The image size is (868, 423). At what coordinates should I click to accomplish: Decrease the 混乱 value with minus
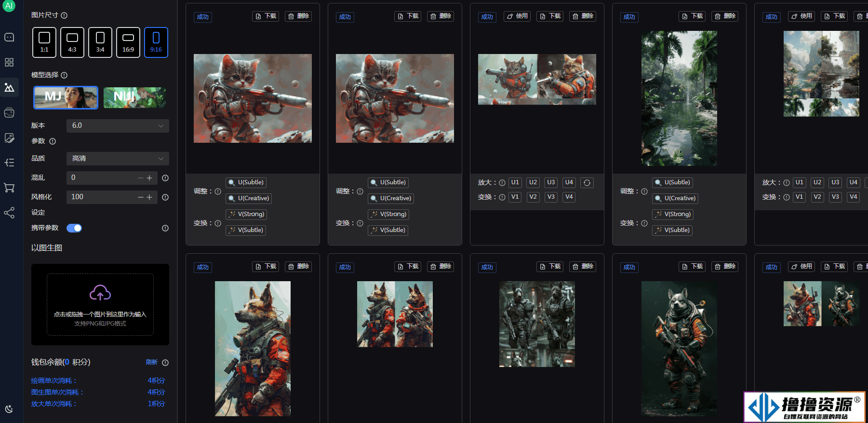click(x=141, y=178)
